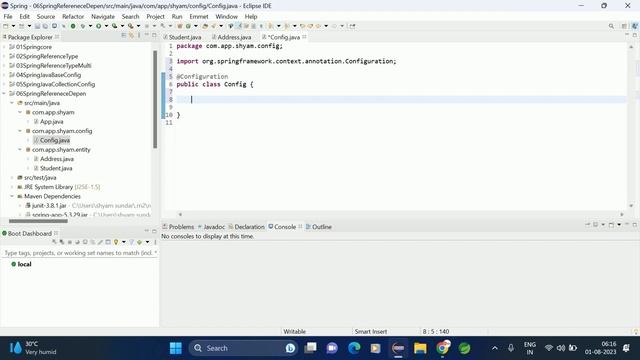Collapse the com.app.shyam.entity package
The image size is (640, 360).
pyautogui.click(x=20, y=149)
